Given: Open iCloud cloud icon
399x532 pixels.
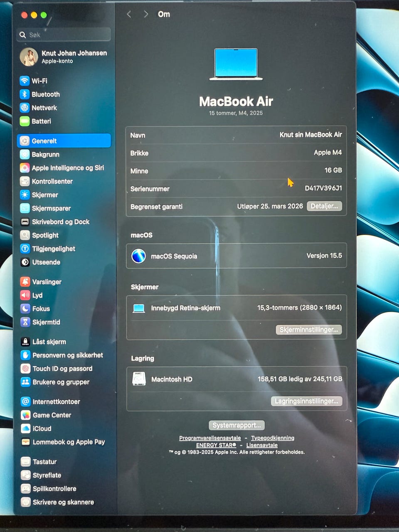Looking at the screenshot, I should point(26,429).
